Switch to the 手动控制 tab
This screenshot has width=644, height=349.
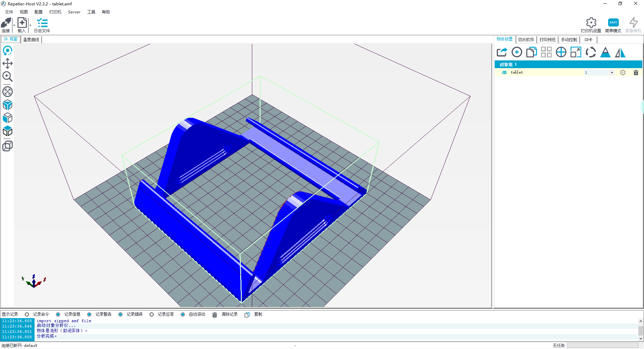click(x=569, y=40)
